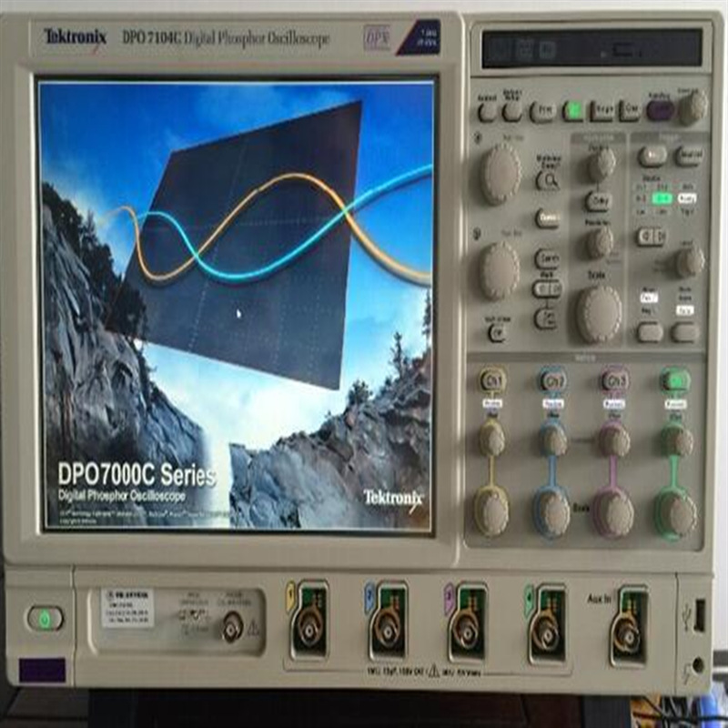Image resolution: width=728 pixels, height=728 pixels.
Task: Adjust the horizontal knob just below Delay
Action: click(x=600, y=243)
